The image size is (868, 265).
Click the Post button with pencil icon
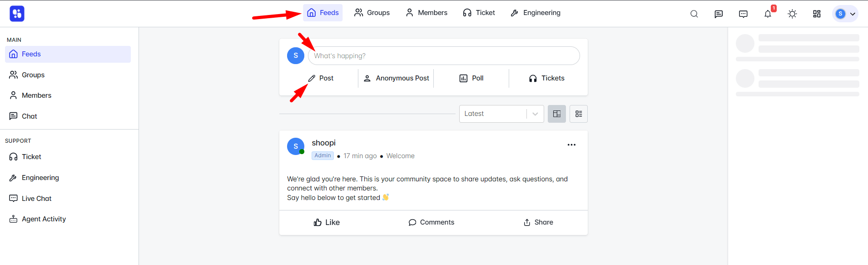pos(321,78)
